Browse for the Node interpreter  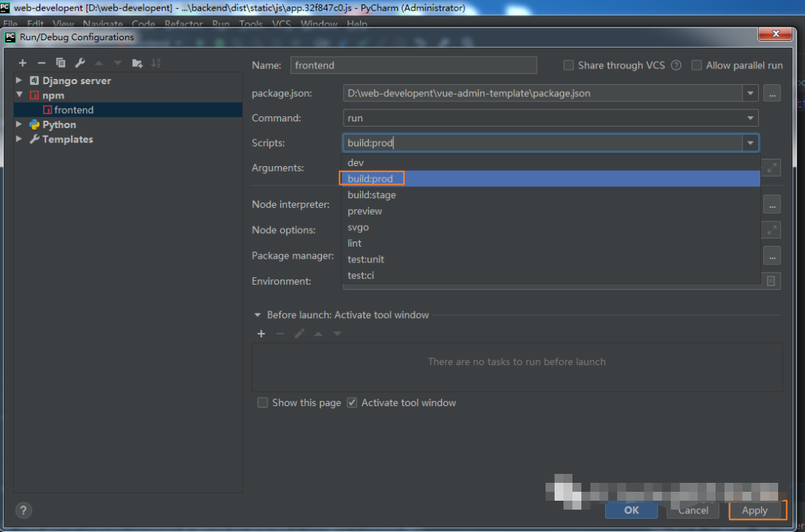pos(771,204)
